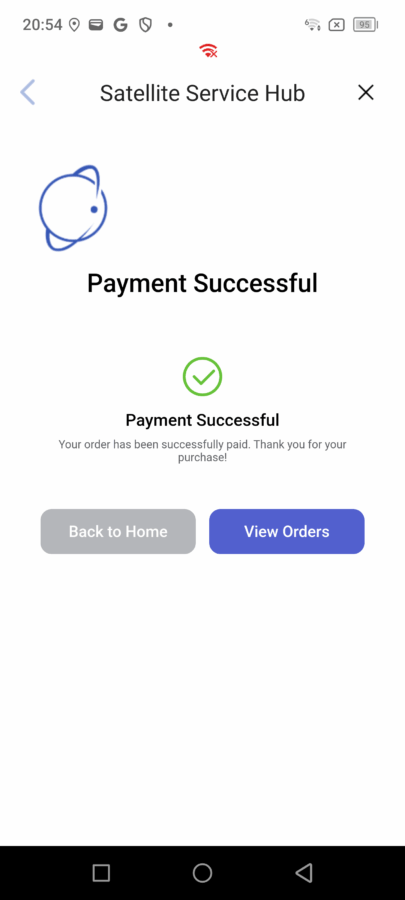
Task: Tap the Google G status icon
Action: pyautogui.click(x=120, y=25)
